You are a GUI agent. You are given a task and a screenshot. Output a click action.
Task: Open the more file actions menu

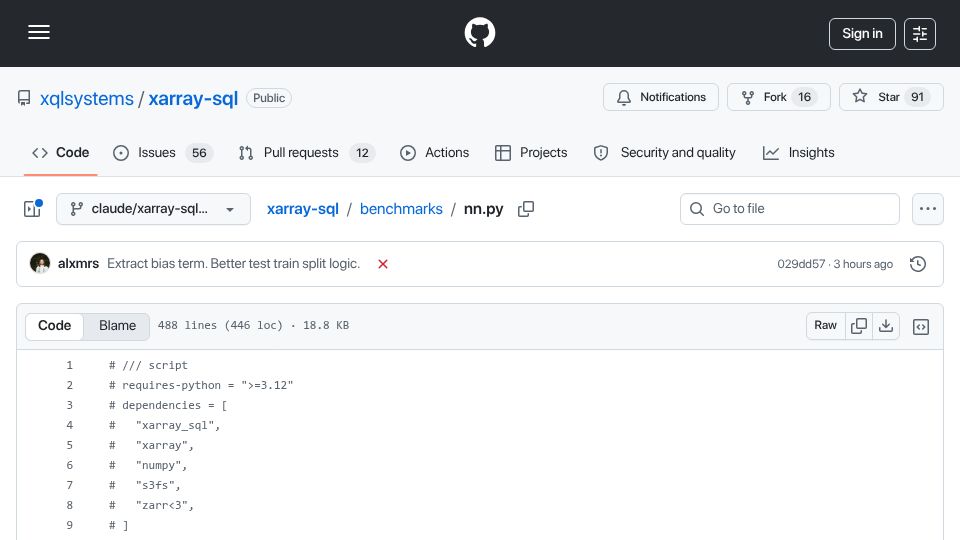928,209
